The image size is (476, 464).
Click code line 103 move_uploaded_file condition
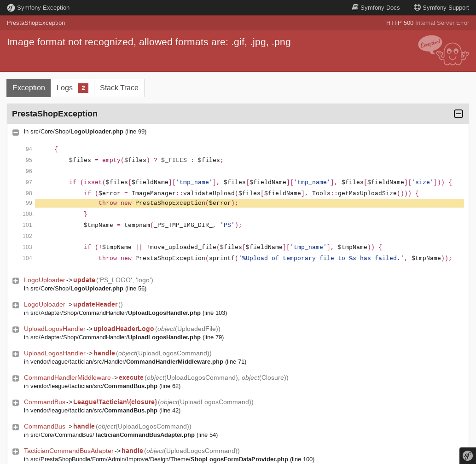click(x=233, y=247)
